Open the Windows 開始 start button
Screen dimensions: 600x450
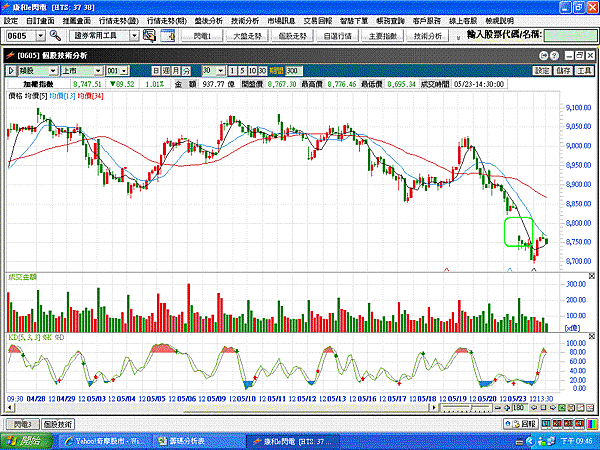click(24, 441)
